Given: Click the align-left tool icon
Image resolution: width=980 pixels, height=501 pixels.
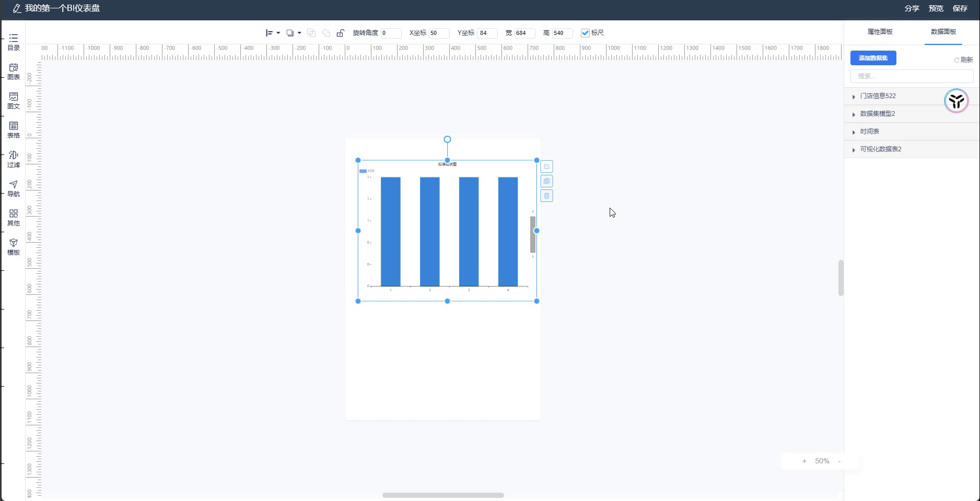Looking at the screenshot, I should (269, 33).
